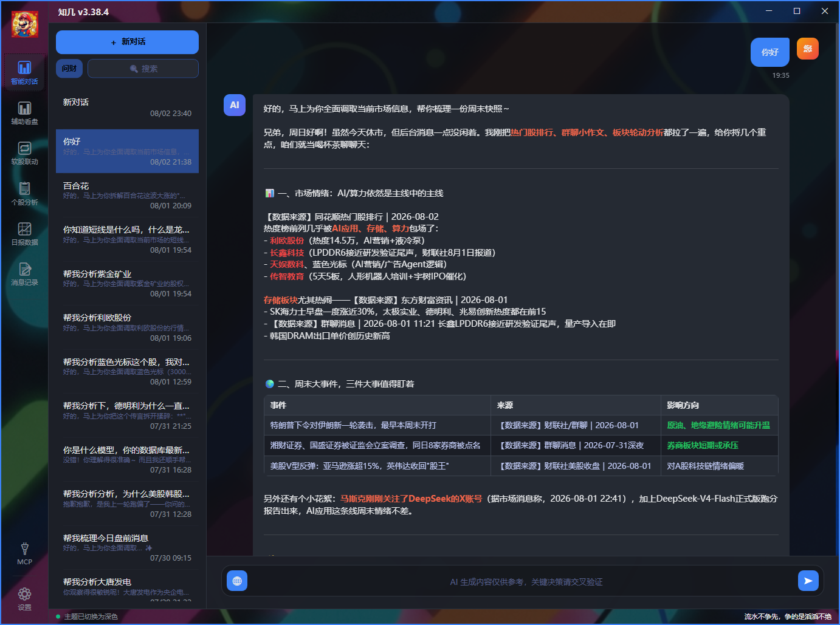Click the orange user avatar beside 你好 bubble
The image size is (840, 625).
pyautogui.click(x=808, y=49)
